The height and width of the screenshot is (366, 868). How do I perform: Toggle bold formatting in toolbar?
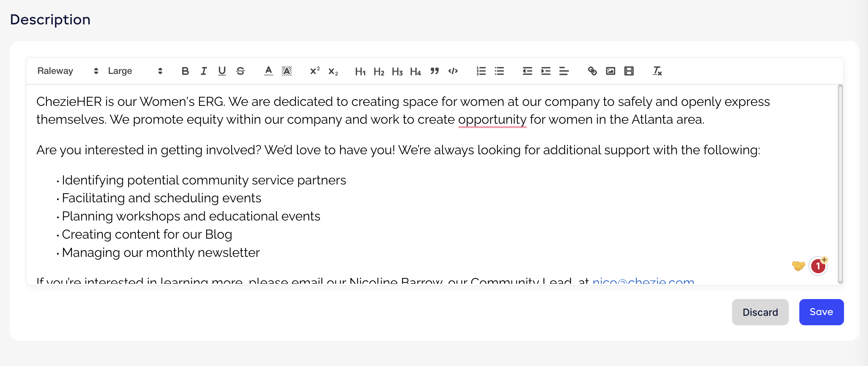click(185, 71)
